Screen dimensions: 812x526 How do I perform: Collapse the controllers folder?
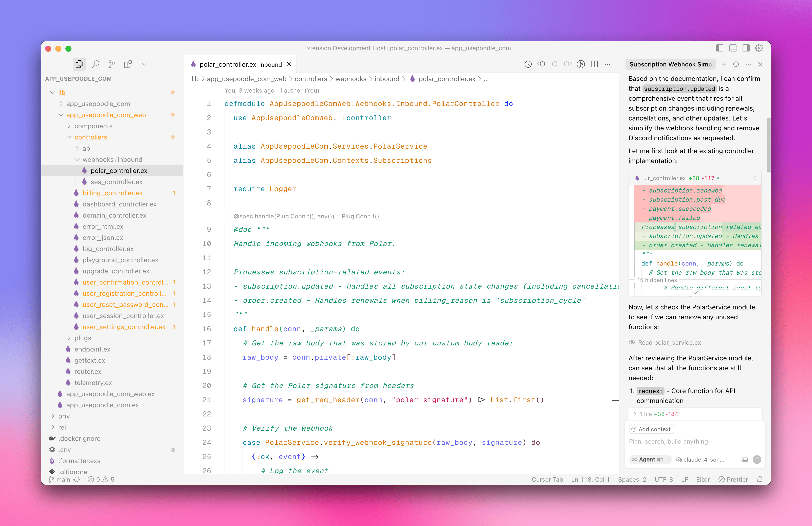click(x=90, y=137)
